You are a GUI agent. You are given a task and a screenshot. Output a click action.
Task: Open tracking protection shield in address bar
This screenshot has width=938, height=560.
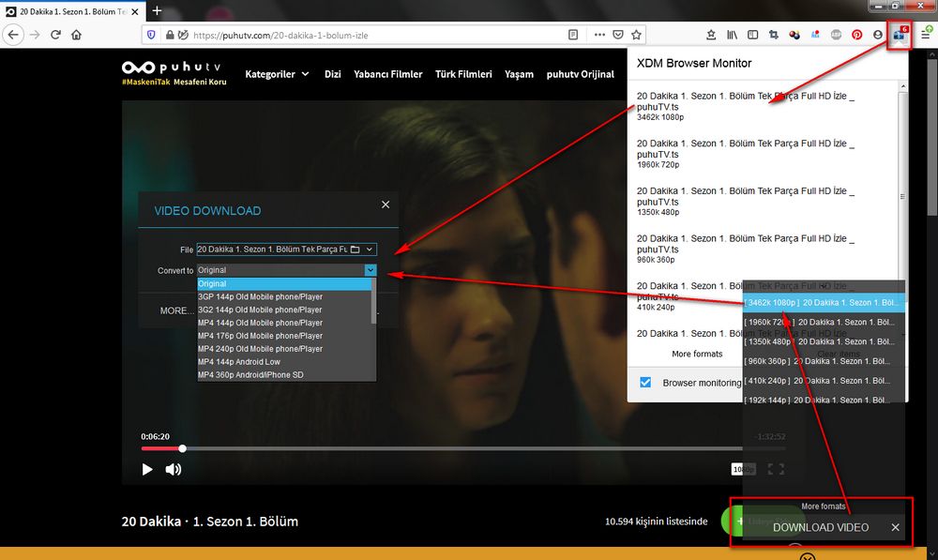pos(151,35)
